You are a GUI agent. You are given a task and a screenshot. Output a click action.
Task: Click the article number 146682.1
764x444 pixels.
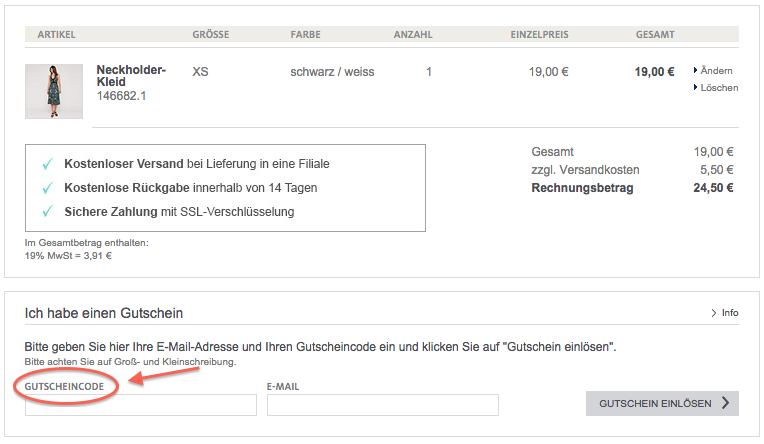click(x=121, y=96)
